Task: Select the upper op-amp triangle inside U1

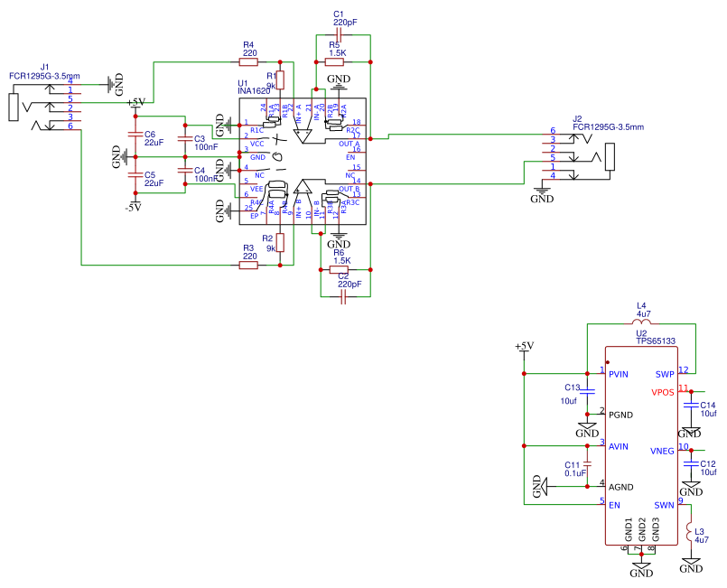Action: tap(303, 135)
